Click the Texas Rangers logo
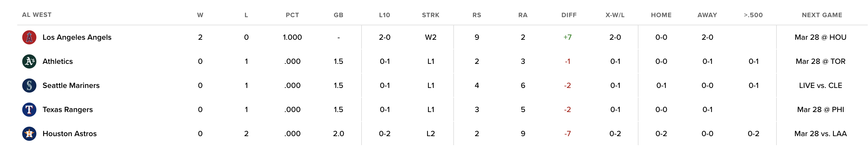Screen dimensions: 868x153 pos(29,110)
